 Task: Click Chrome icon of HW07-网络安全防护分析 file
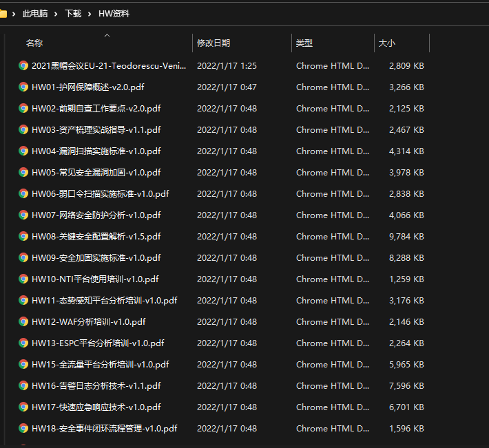23,215
